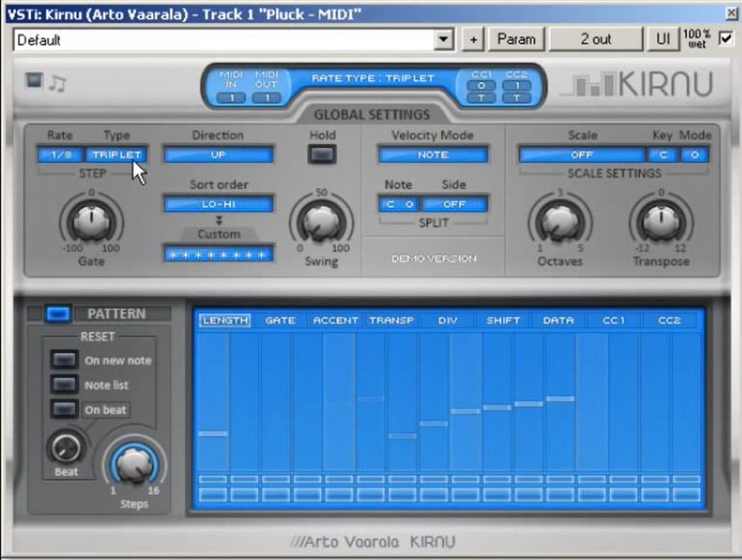Click the 2 out button
The width and height of the screenshot is (742, 560).
click(595, 40)
